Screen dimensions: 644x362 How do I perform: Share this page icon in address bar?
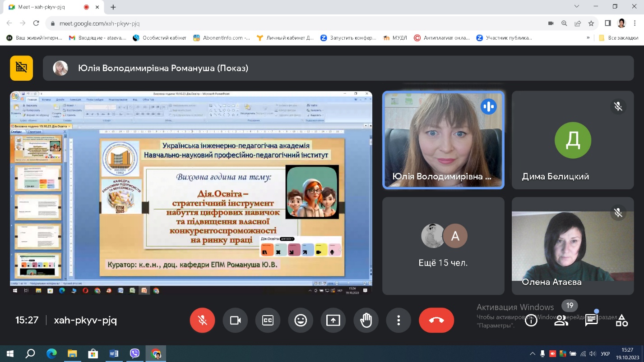coord(578,23)
